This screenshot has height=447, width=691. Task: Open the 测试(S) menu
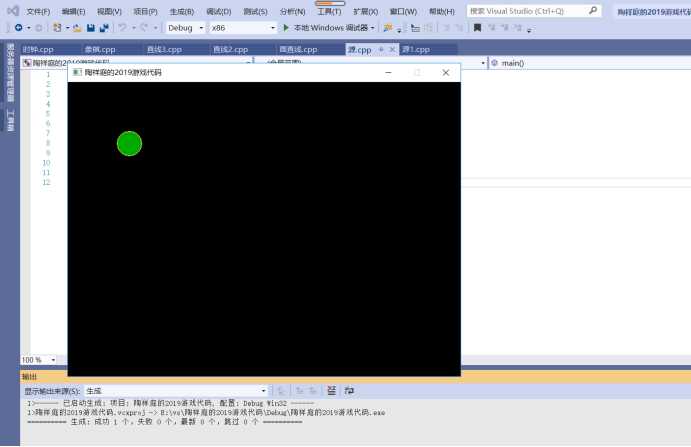click(255, 11)
